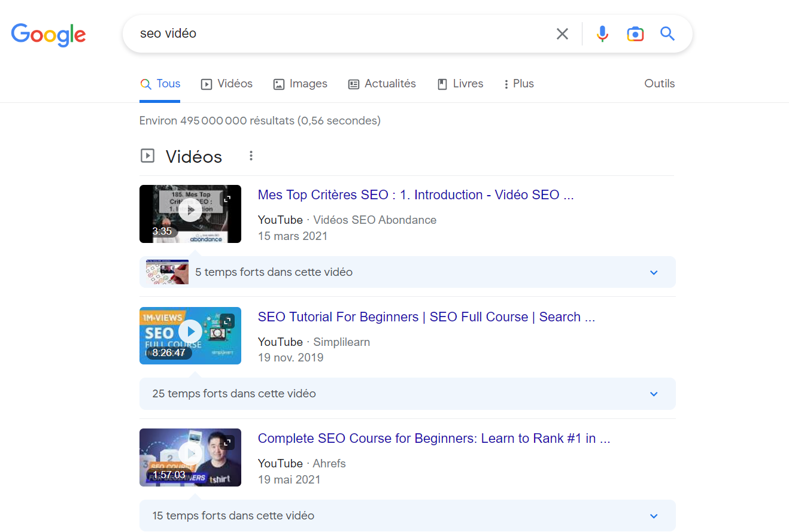Switch to the Vidéos tab
The image size is (789, 532).
(227, 84)
